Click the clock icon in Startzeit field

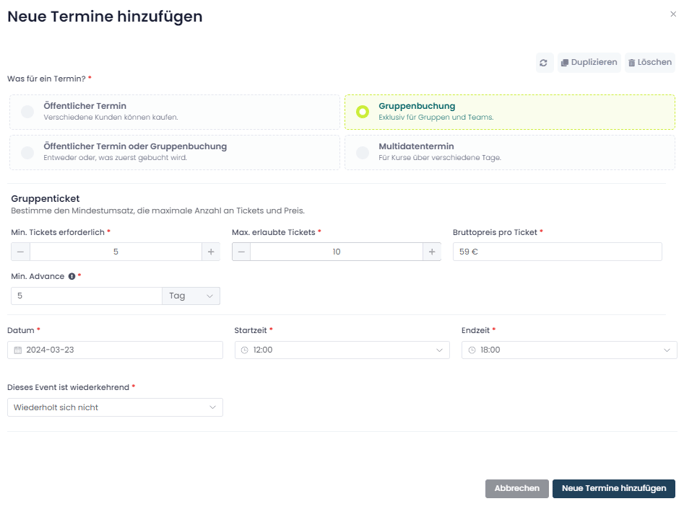[244, 350]
